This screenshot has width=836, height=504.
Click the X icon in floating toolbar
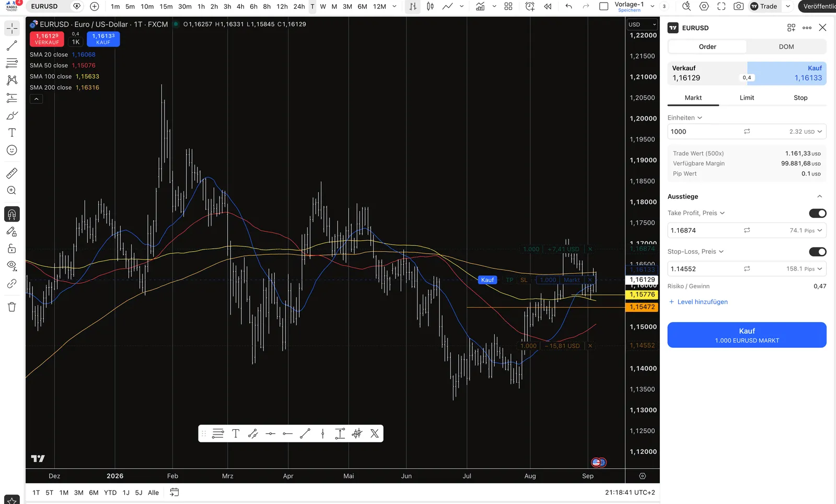coord(375,433)
